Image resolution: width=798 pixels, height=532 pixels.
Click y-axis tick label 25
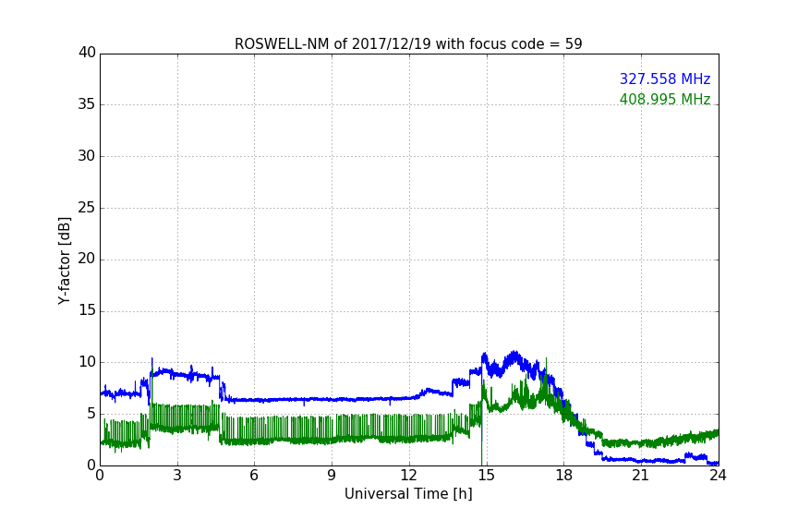click(87, 208)
